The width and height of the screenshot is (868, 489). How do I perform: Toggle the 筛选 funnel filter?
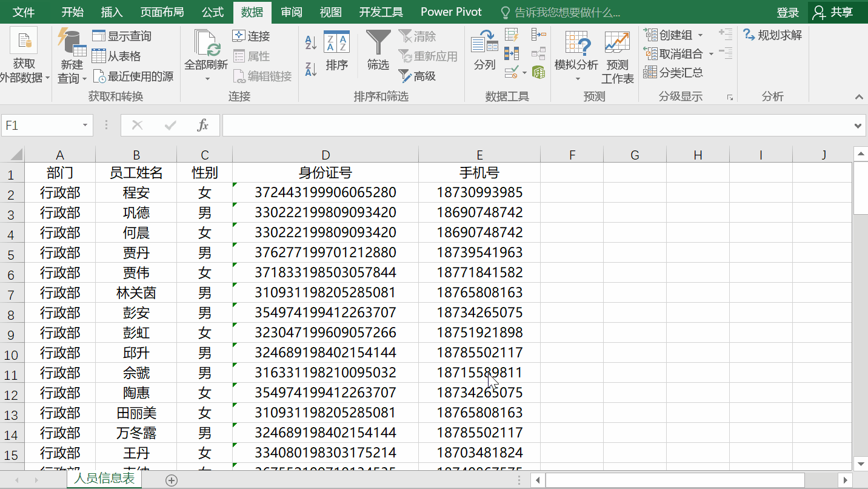click(x=378, y=51)
